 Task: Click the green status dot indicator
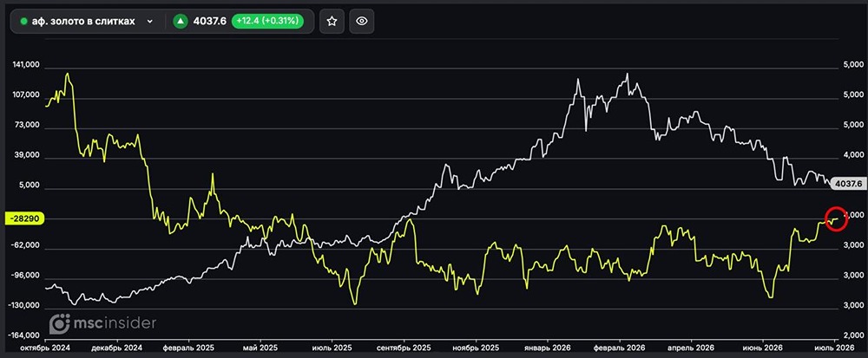pyautogui.click(x=23, y=22)
